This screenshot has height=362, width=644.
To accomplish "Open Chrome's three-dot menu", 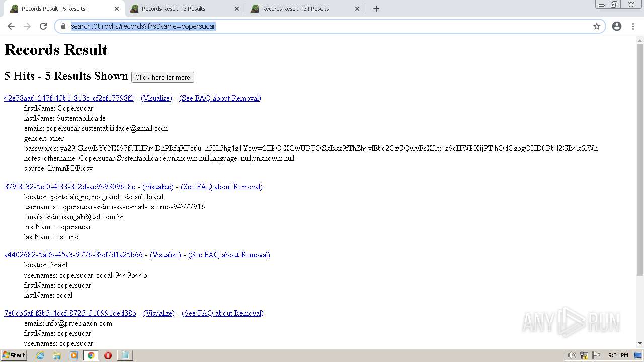I will click(633, 26).
